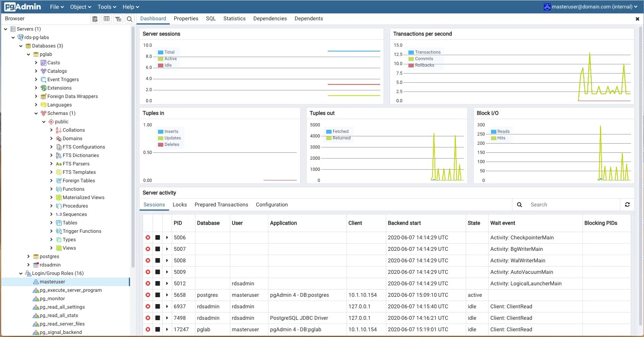The height and width of the screenshot is (337, 644).
Task: Cancel active query for PID 6937
Action: (158, 306)
